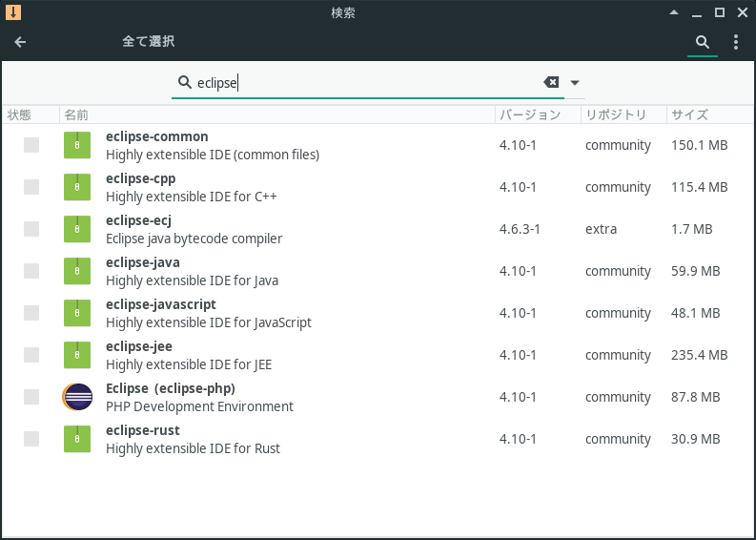756x540 pixels.
Task: Tick the checkbox for eclipse-java
Action: point(31,271)
